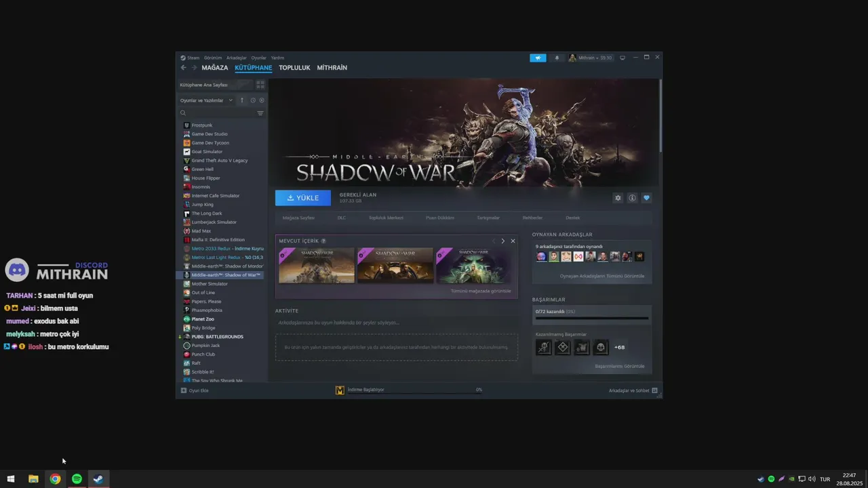The height and width of the screenshot is (488, 868).
Task: Open the Rehberler link
Action: point(532,218)
